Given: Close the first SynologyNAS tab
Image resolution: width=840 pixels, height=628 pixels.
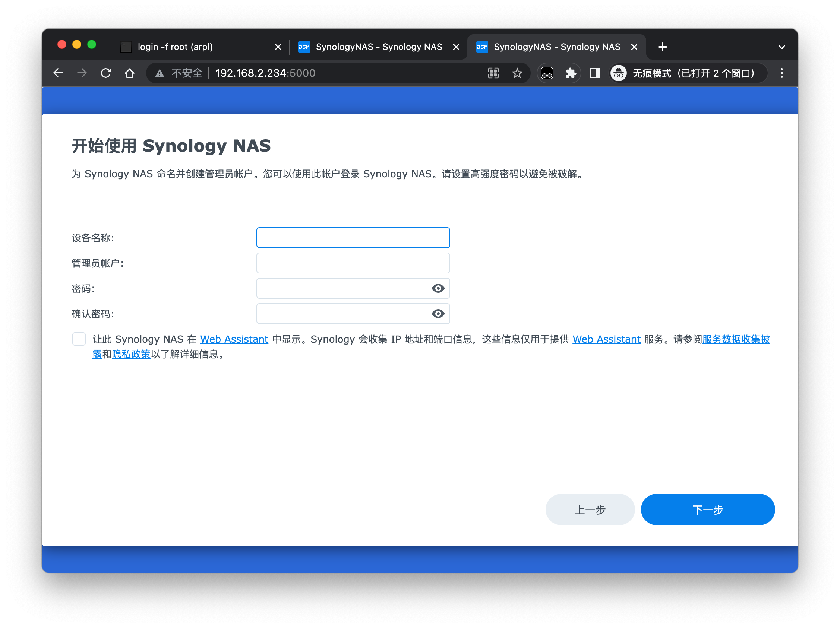Looking at the screenshot, I should 456,47.
